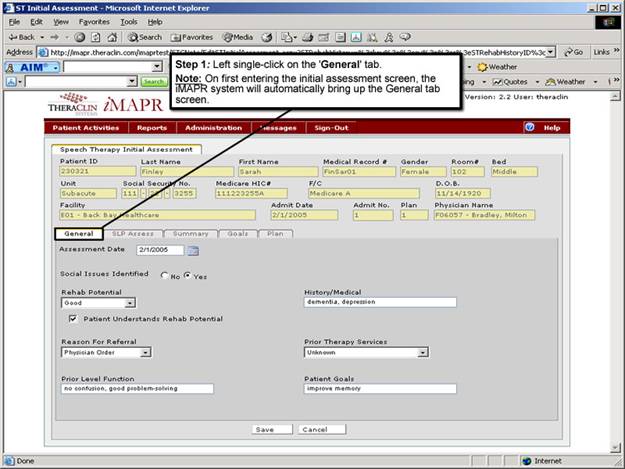
Task: Switch to the General tab
Action: click(x=79, y=234)
